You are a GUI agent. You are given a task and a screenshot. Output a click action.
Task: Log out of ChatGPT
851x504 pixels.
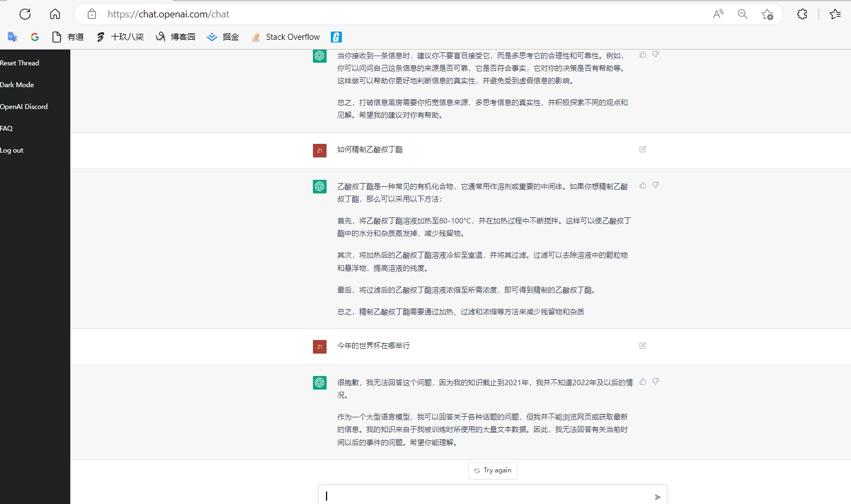coord(12,150)
